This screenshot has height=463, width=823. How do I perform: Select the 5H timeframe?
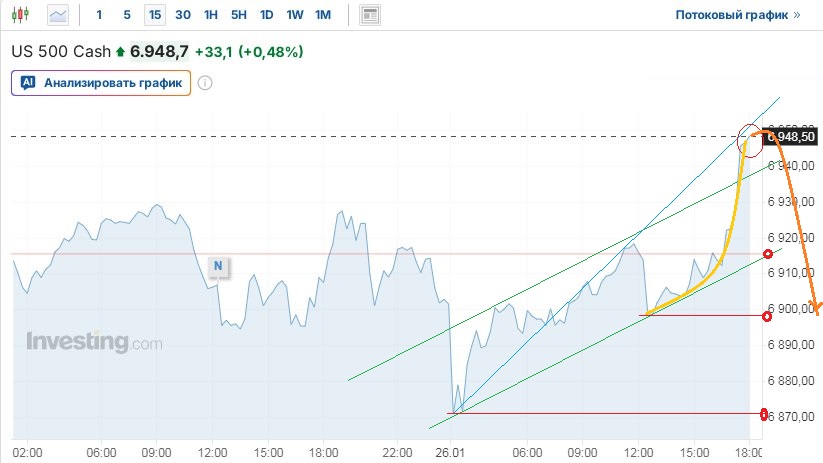[x=238, y=15]
